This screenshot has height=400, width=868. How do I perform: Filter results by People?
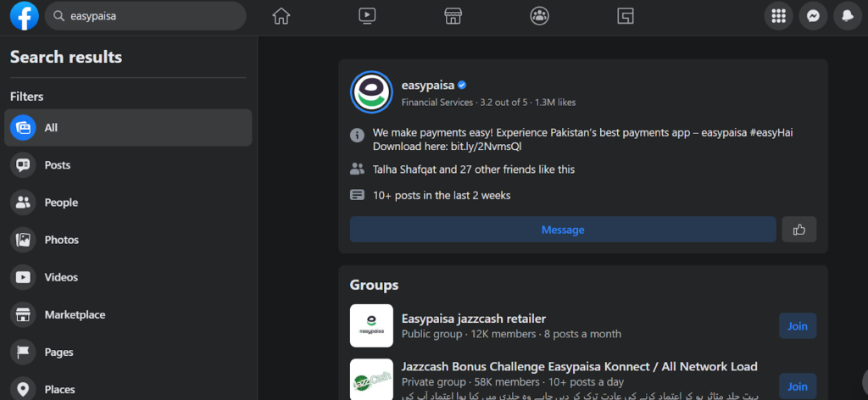point(128,203)
